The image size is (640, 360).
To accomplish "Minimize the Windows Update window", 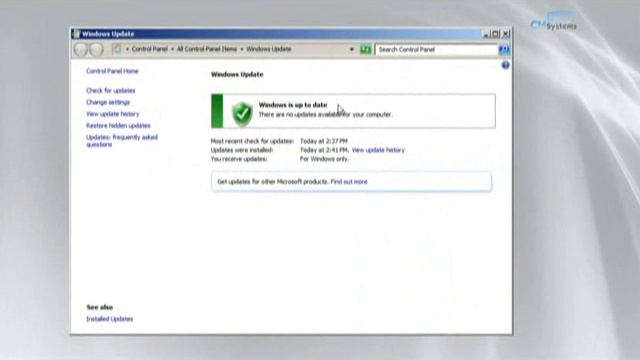I will [486, 34].
